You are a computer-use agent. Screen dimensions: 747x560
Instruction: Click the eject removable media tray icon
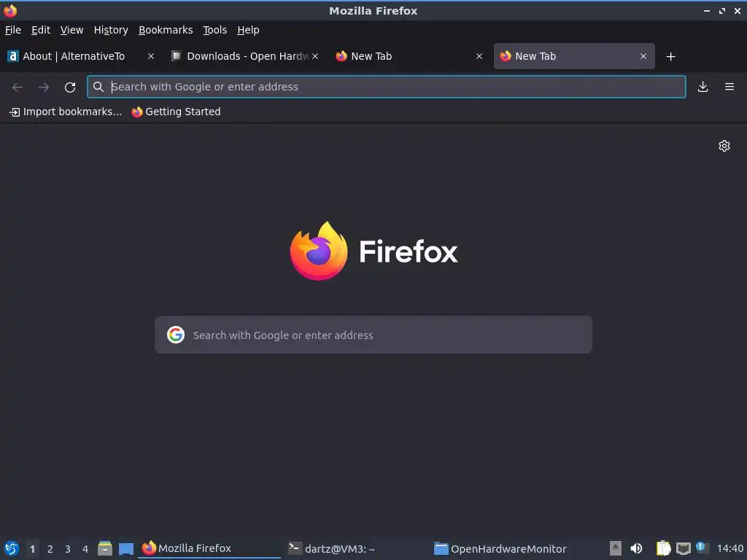pyautogui.click(x=616, y=548)
